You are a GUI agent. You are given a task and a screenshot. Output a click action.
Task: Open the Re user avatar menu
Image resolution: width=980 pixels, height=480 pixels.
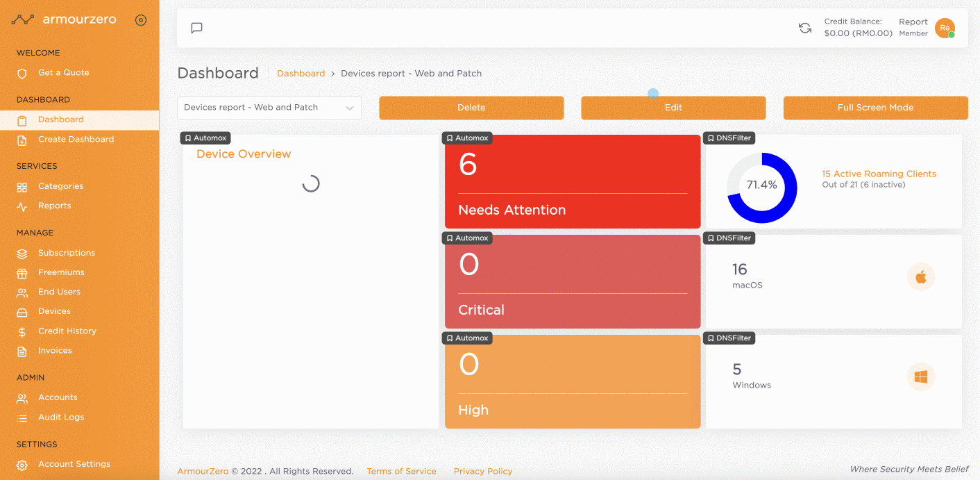pyautogui.click(x=945, y=28)
